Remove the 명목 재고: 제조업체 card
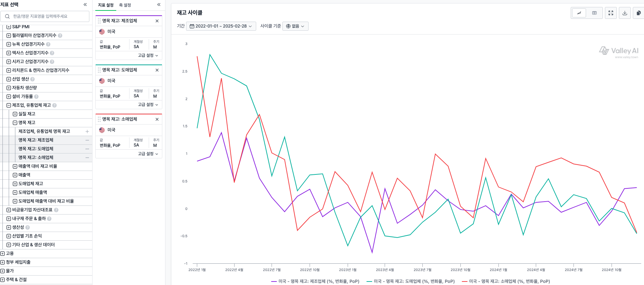Screen dimensions: 644x285 pyautogui.click(x=157, y=21)
